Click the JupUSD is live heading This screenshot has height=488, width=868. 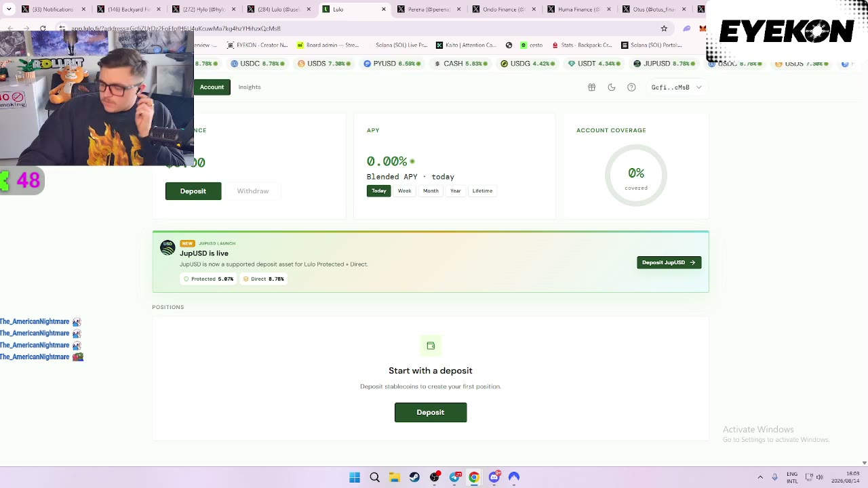[204, 253]
